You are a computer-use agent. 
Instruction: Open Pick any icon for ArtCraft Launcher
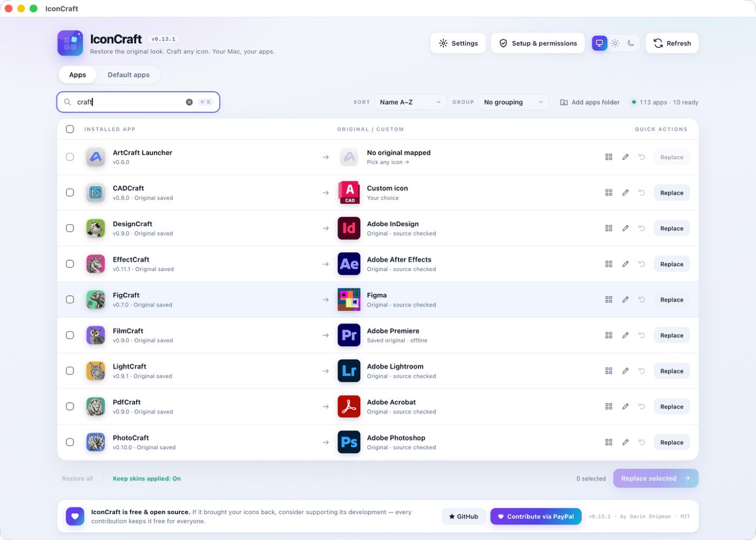(388, 162)
